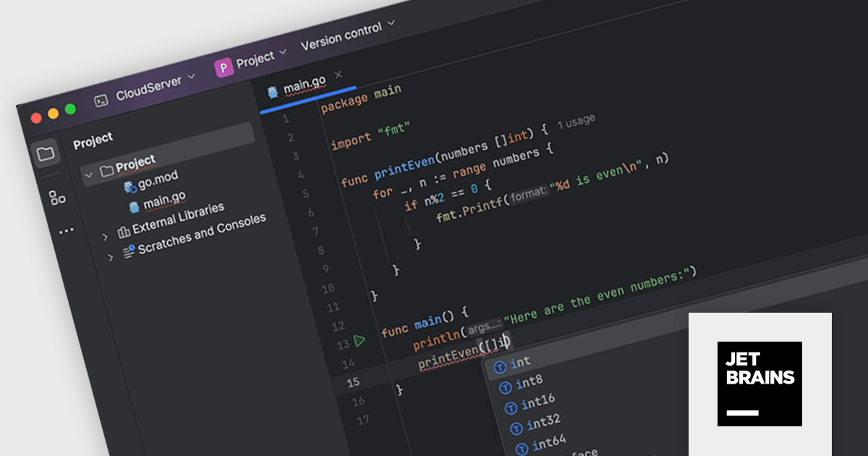The image size is (868, 456).
Task: Expand Scratches and Consoles
Action: (110, 257)
